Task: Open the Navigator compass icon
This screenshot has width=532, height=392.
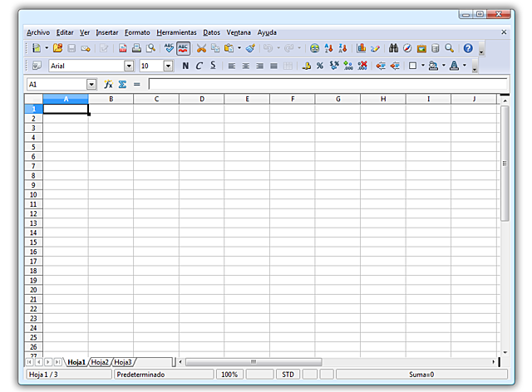Action: [x=407, y=48]
